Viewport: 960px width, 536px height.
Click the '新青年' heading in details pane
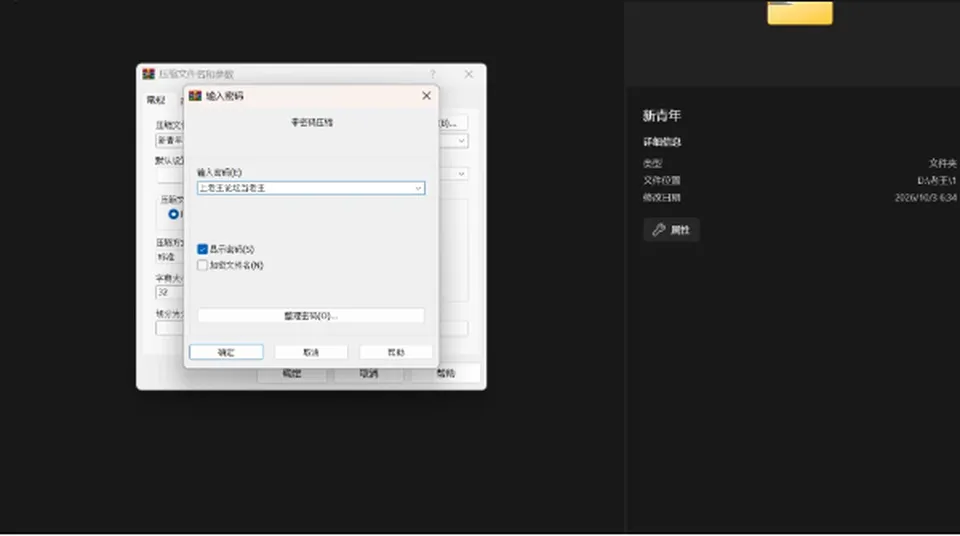click(662, 115)
